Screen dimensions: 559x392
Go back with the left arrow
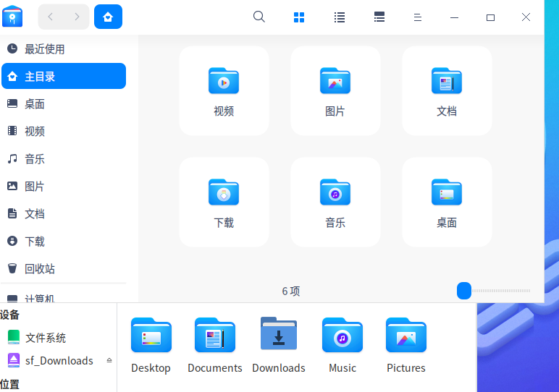click(50, 17)
